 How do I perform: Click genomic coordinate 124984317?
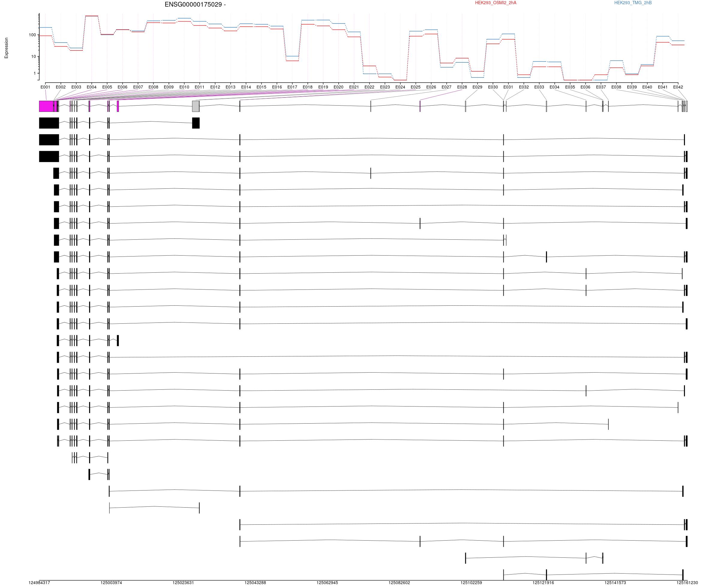(39, 583)
